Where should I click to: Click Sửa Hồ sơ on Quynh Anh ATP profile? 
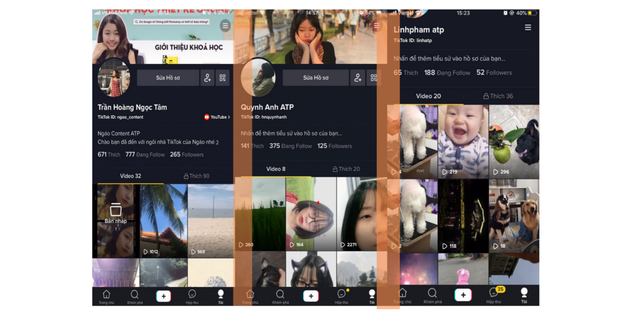[315, 77]
